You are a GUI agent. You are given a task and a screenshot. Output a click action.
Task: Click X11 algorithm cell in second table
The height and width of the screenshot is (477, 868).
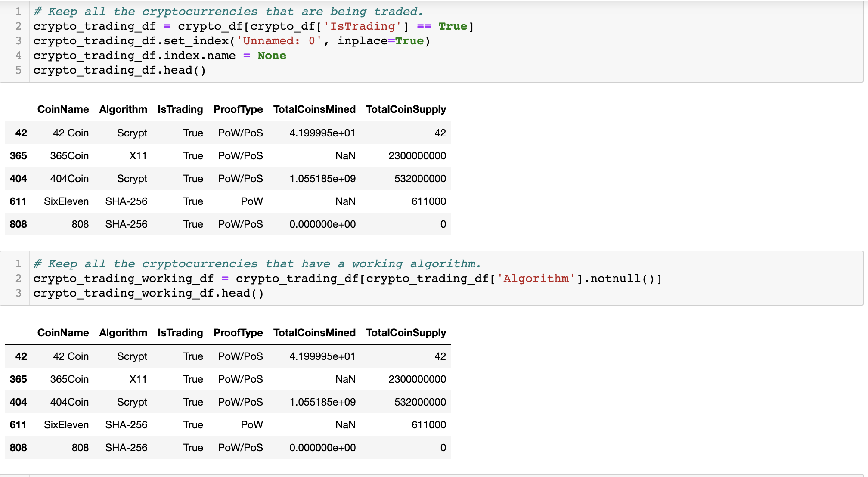click(x=138, y=379)
